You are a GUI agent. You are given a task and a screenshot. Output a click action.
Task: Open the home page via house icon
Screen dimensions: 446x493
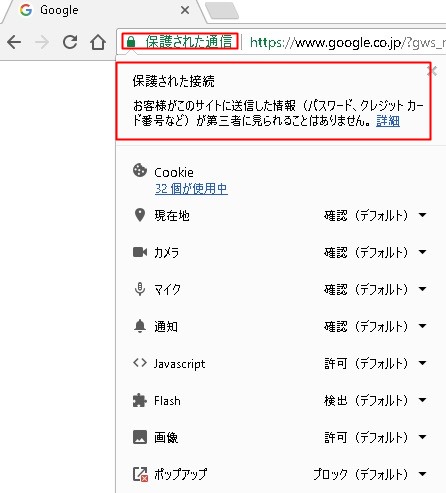(98, 42)
